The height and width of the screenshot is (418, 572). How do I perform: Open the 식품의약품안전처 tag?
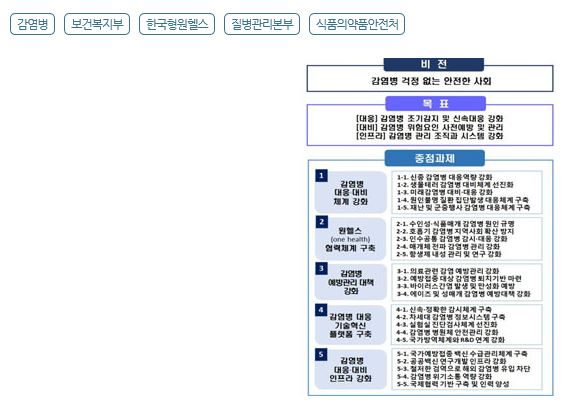(357, 24)
